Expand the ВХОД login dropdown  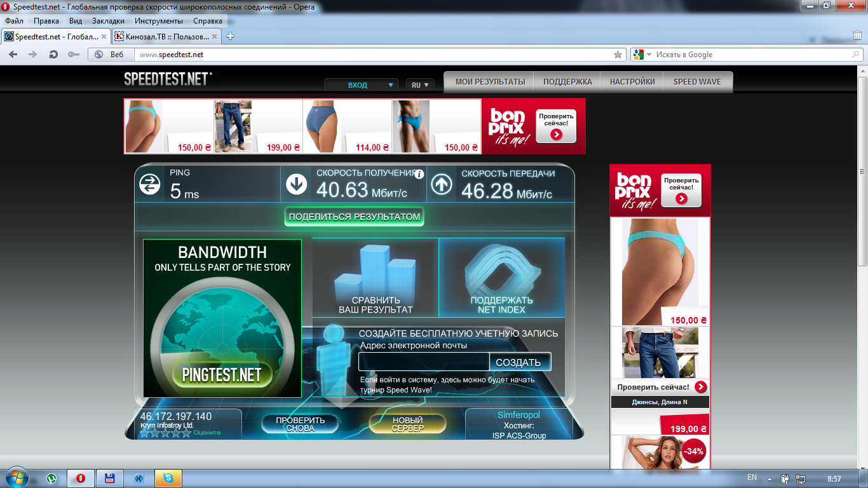[x=362, y=85]
